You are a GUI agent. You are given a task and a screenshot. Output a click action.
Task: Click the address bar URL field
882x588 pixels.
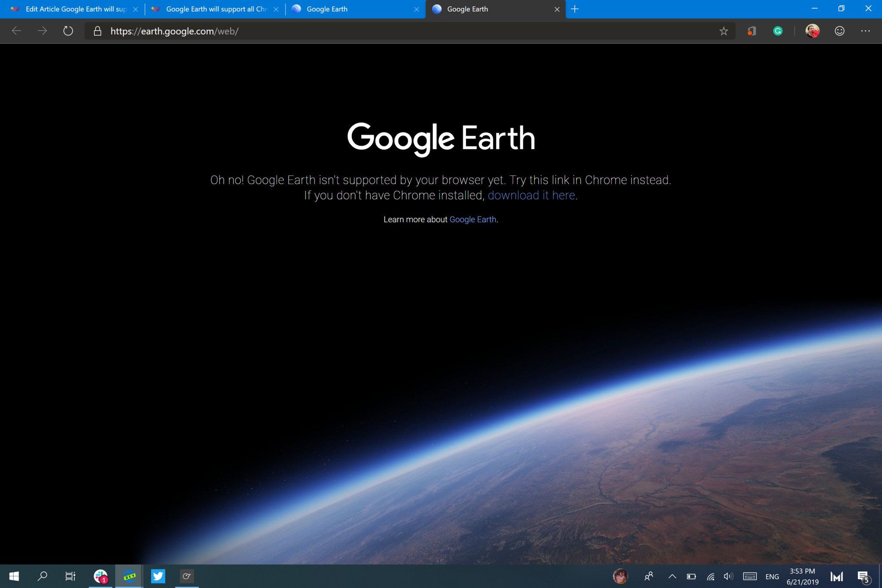tap(174, 31)
